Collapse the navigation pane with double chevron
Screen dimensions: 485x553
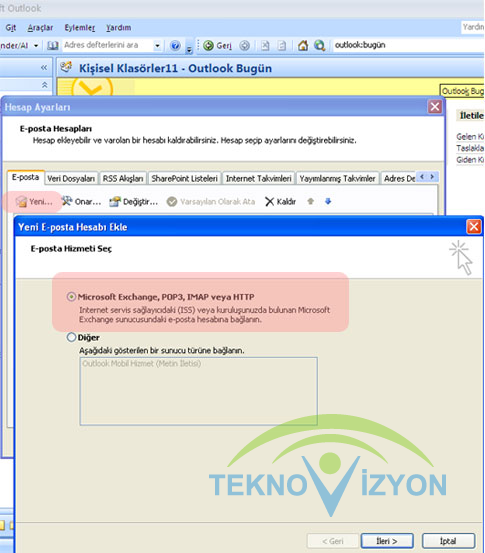(44, 67)
